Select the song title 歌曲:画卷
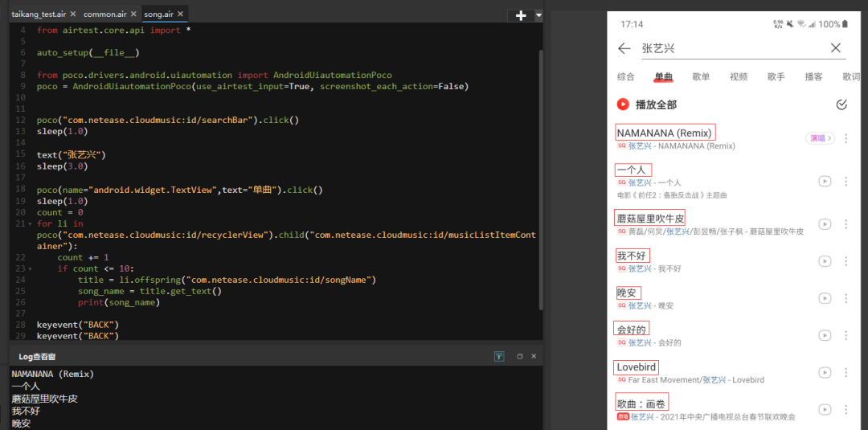Image resolution: width=868 pixels, height=430 pixels. tap(641, 403)
